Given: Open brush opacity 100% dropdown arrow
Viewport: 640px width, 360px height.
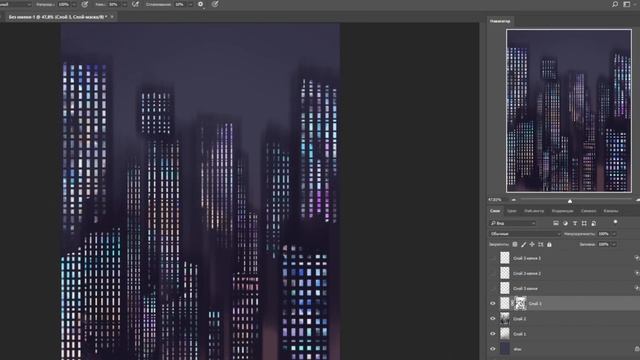Looking at the screenshot, I should [x=74, y=4].
